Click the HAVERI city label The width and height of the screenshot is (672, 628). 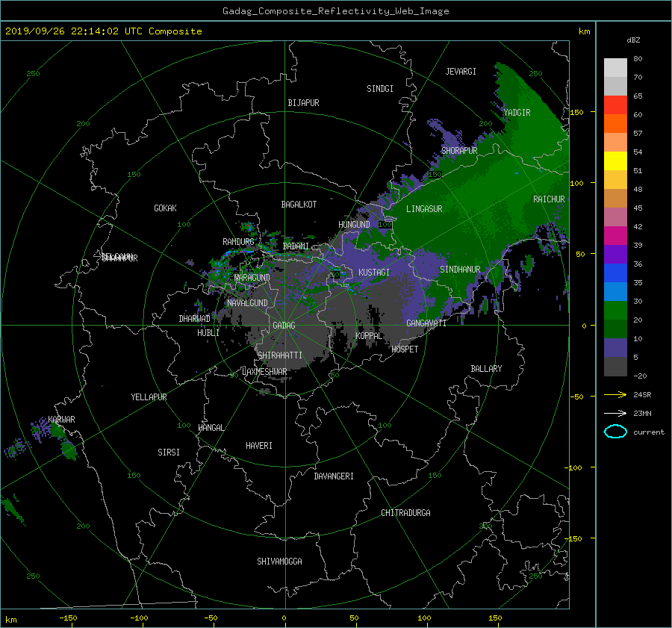[259, 446]
